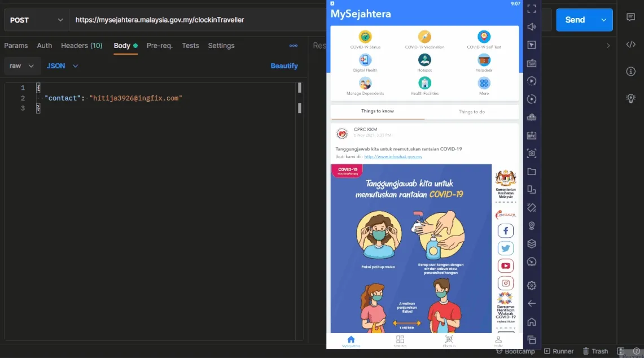644x358 pixels.
Task: Select the Things to know tab
Action: [x=378, y=111]
